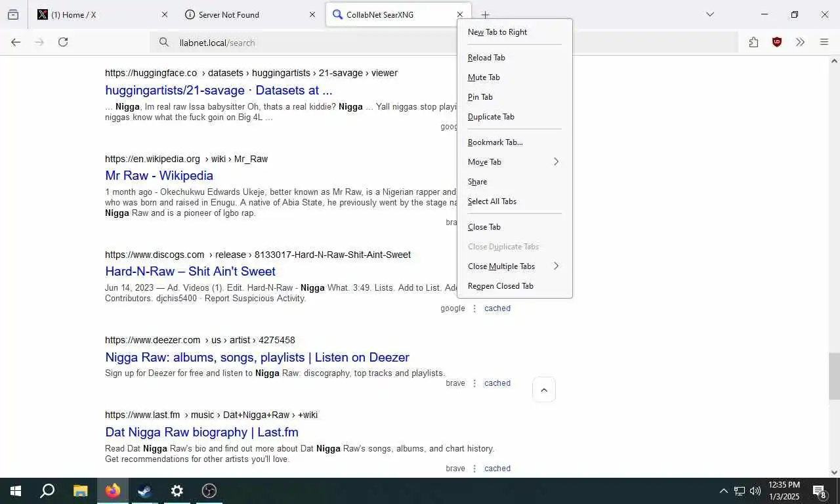Open Settings gear in taskbar
This screenshot has width=840, height=504.
tap(177, 491)
